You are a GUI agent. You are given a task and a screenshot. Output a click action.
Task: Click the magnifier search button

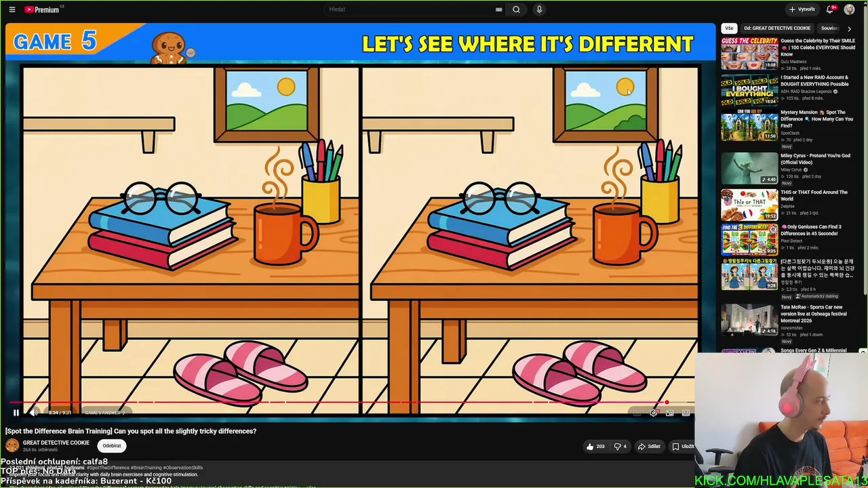click(516, 9)
